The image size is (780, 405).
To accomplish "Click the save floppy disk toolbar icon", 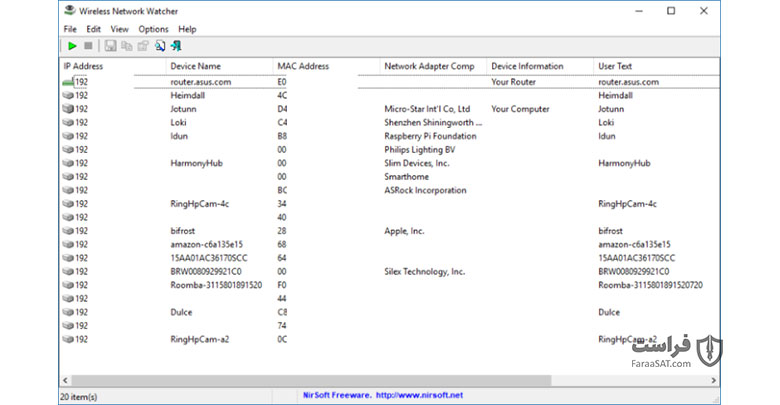I will tap(110, 46).
